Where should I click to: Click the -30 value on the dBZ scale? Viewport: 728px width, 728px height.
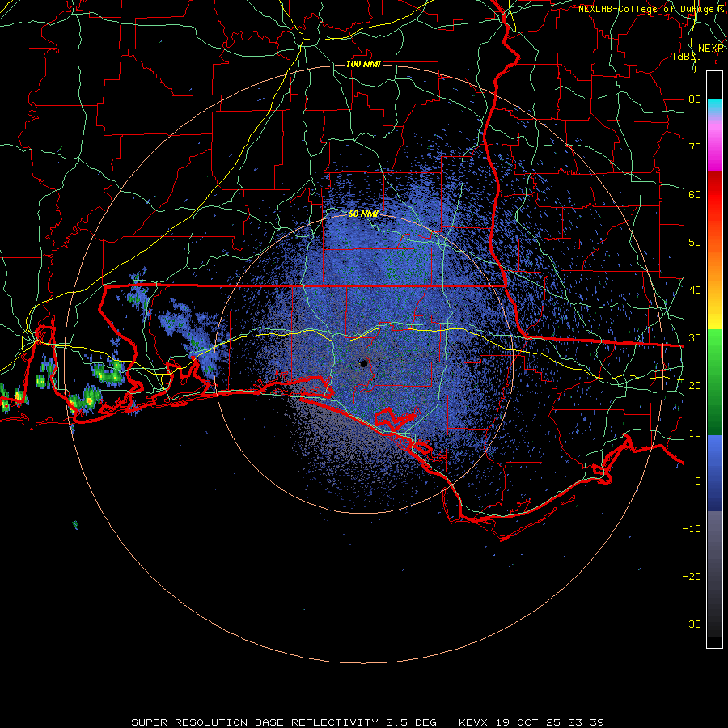[x=692, y=624]
